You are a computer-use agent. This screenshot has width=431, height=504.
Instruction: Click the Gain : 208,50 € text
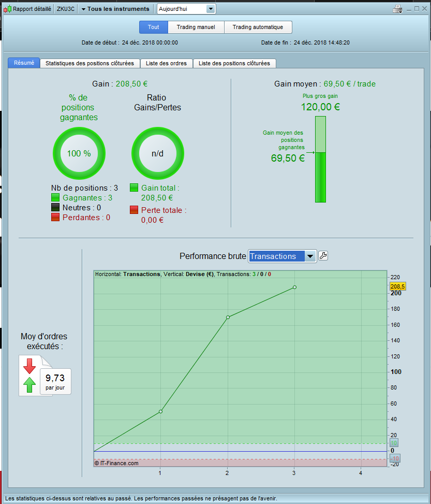point(120,84)
